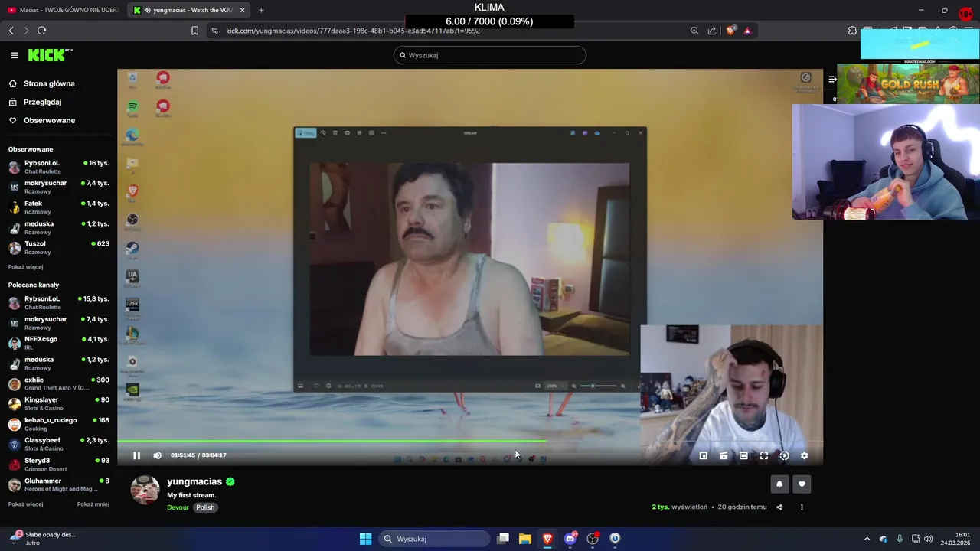Open followed channel meduska
The image size is (980, 551).
click(58, 227)
